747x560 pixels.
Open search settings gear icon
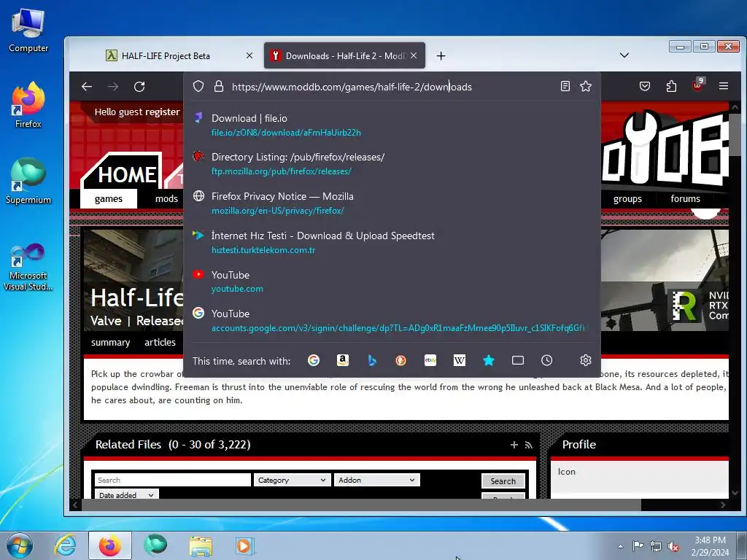pyautogui.click(x=586, y=360)
